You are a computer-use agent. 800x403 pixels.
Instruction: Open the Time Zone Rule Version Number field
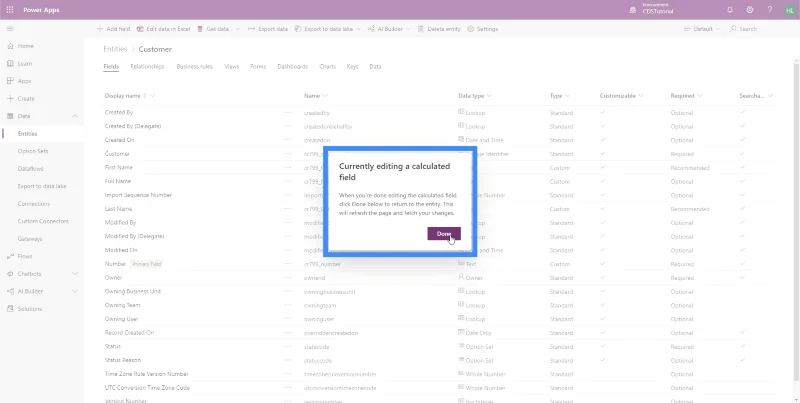[146, 374]
